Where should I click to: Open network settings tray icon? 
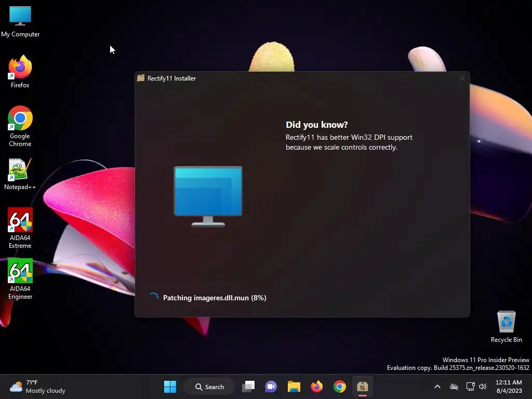470,387
